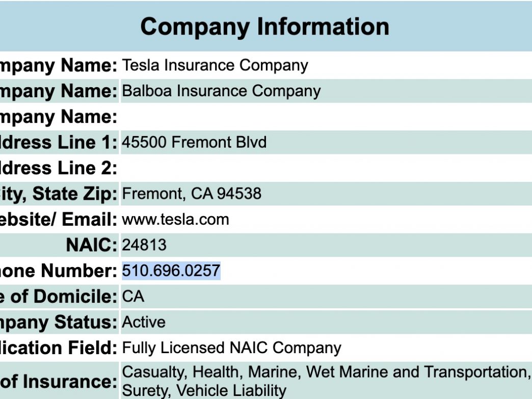Click the Casualty, Health, Marine insurance line

tap(327, 372)
